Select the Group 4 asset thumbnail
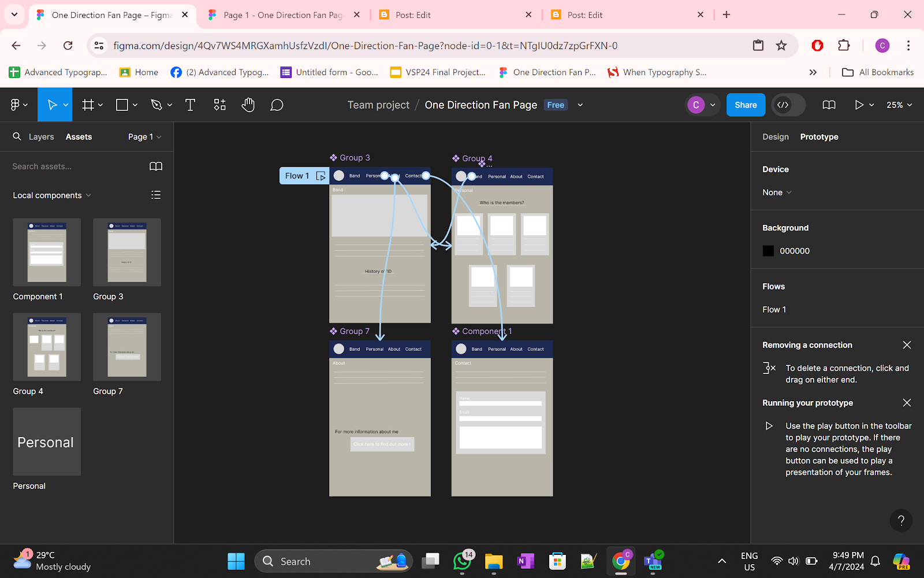This screenshot has height=578, width=924. coord(47,347)
